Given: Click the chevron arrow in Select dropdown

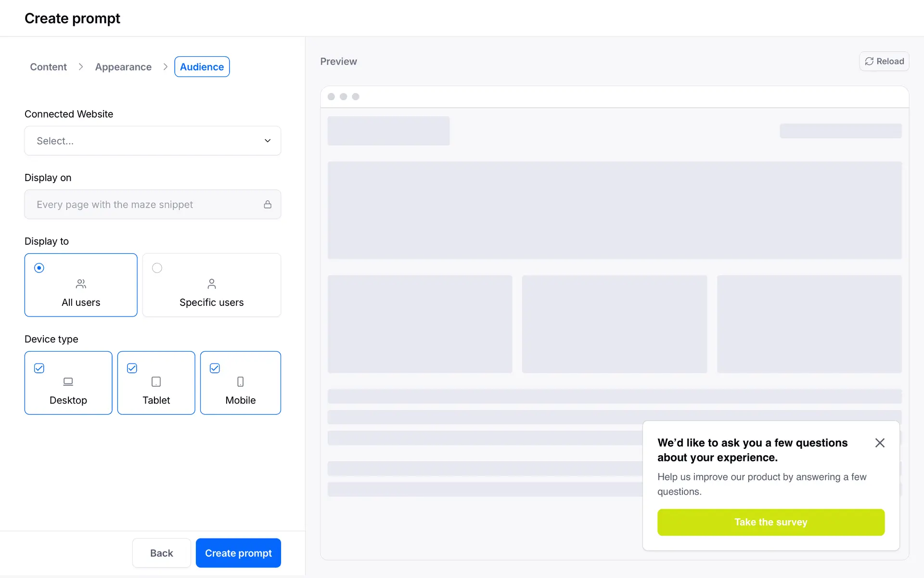Looking at the screenshot, I should click(x=268, y=141).
